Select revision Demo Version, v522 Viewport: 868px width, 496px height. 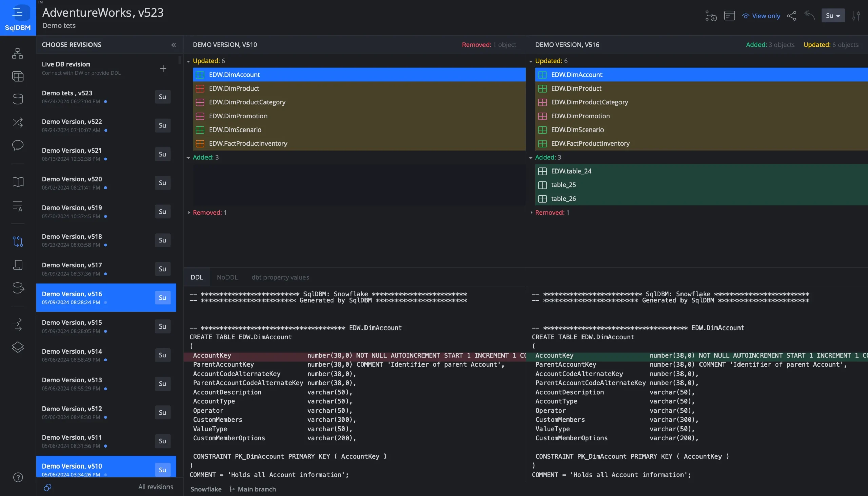[106, 125]
